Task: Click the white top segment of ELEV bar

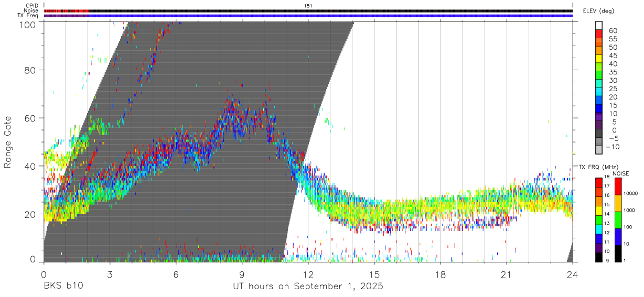Action: click(x=599, y=25)
